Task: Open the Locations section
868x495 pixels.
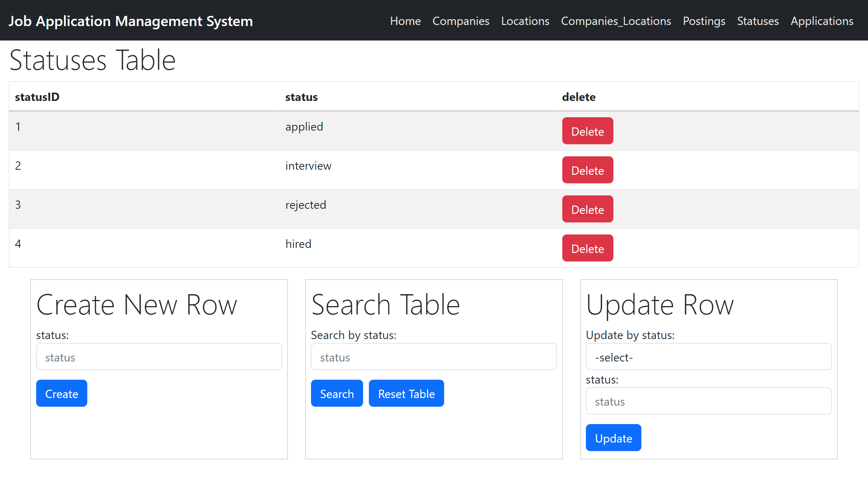Action: tap(525, 21)
